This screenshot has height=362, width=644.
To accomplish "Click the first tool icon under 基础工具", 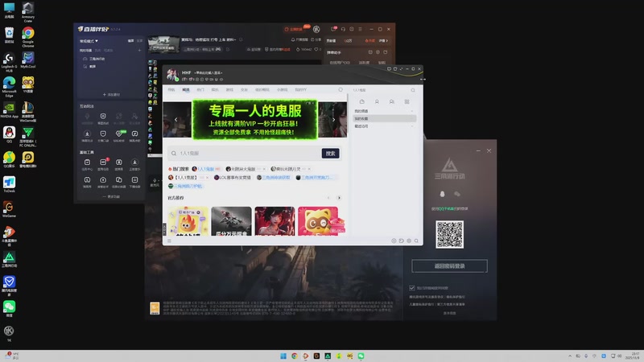I will 87,162.
